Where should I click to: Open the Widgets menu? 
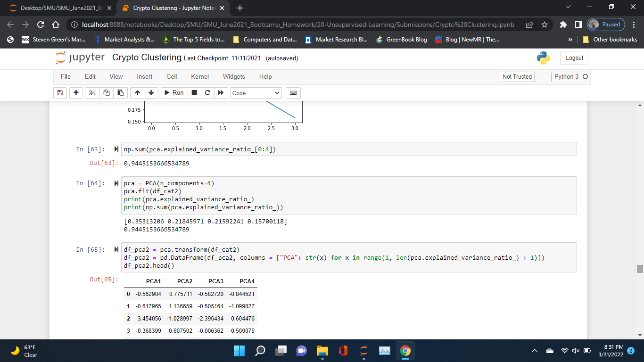click(x=234, y=76)
